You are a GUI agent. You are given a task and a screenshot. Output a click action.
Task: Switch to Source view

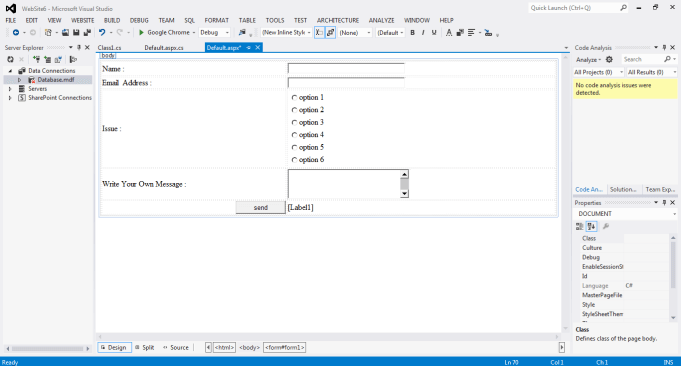pyautogui.click(x=176, y=347)
